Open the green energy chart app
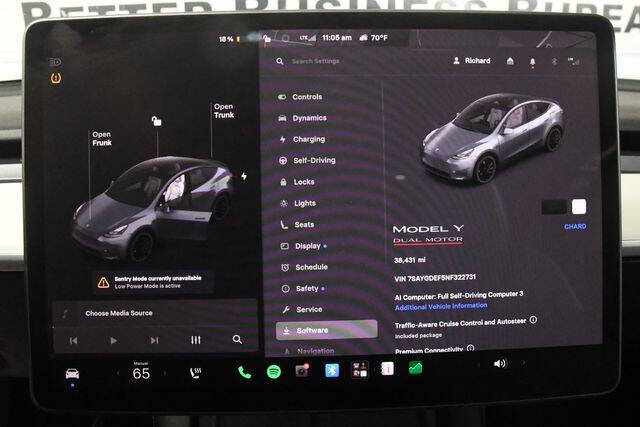This screenshot has width=640, height=427. tap(415, 368)
